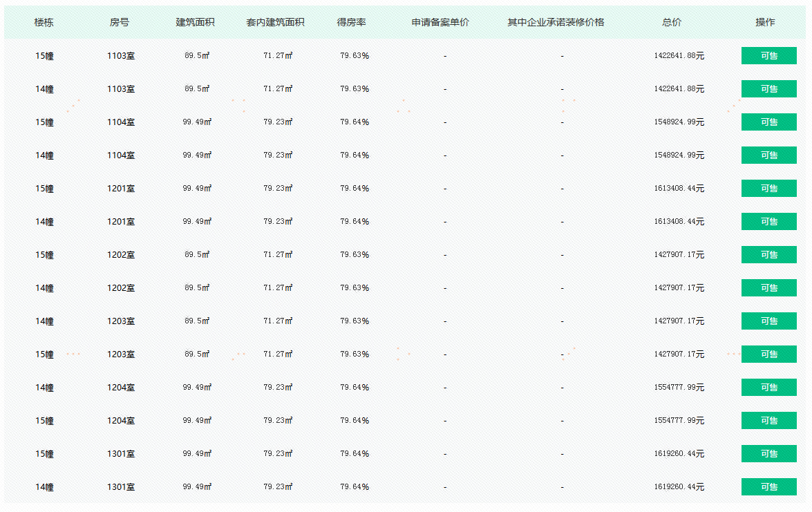The width and height of the screenshot is (812, 512).
Task: Click total price 1422641.88元 of 15幢 1103室
Action: pyautogui.click(x=679, y=56)
